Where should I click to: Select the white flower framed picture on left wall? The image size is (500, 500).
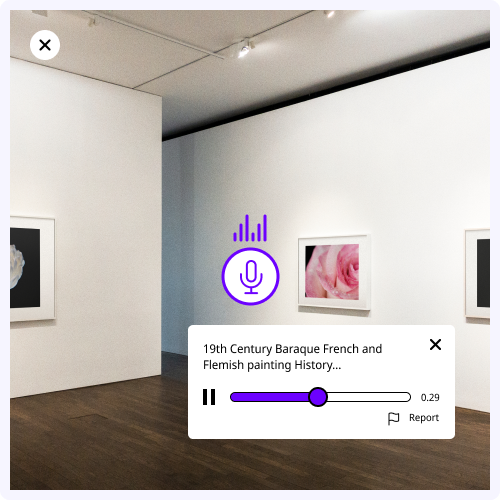32,268
